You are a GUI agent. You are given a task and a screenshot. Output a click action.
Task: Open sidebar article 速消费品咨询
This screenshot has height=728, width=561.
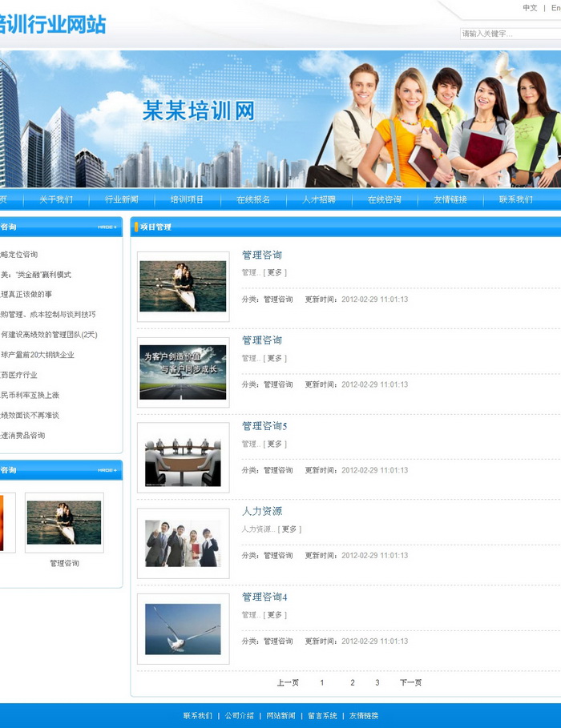point(22,436)
